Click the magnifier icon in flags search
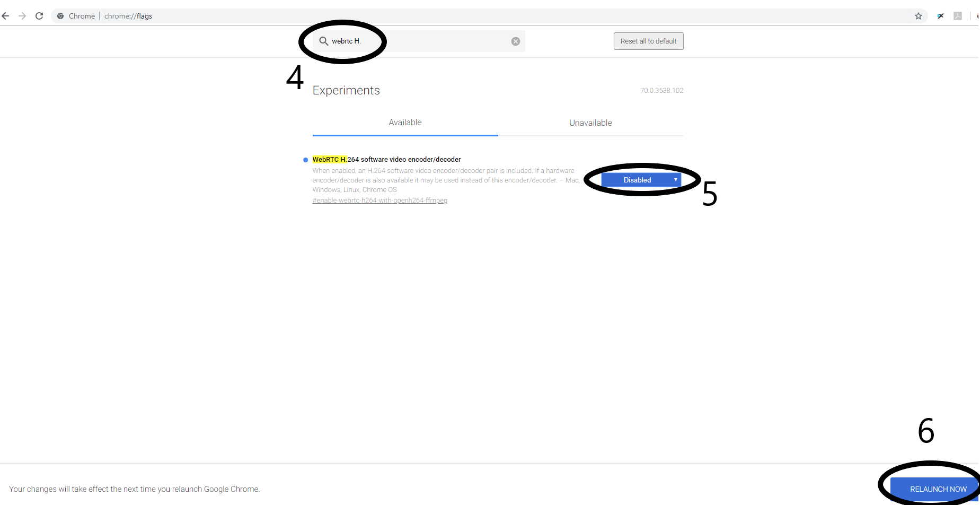 coord(323,41)
